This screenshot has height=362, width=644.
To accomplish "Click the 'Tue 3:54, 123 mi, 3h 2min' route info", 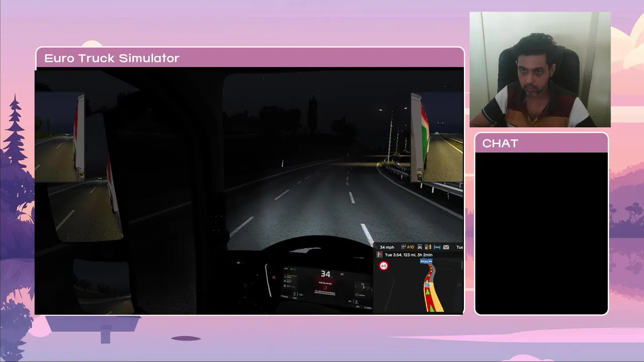I will point(409,255).
